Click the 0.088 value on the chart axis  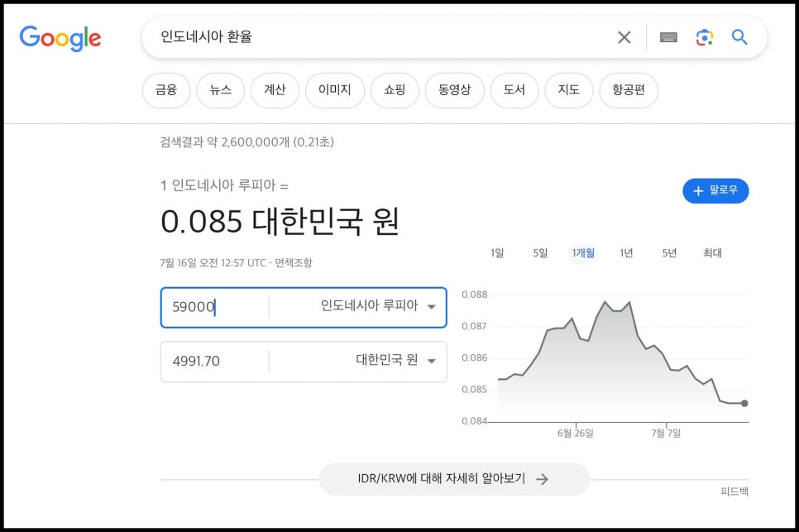(x=475, y=295)
